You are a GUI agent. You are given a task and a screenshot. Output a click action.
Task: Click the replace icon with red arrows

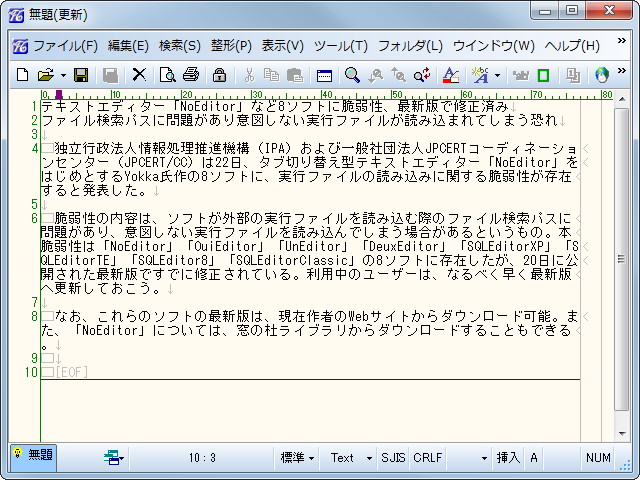pos(422,75)
